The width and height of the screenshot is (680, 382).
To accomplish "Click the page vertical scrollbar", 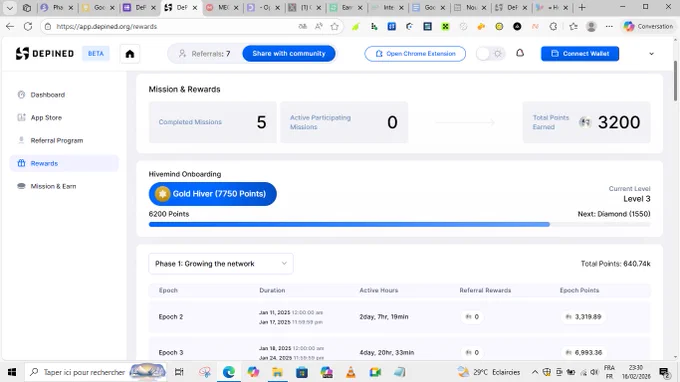I will (675, 81).
